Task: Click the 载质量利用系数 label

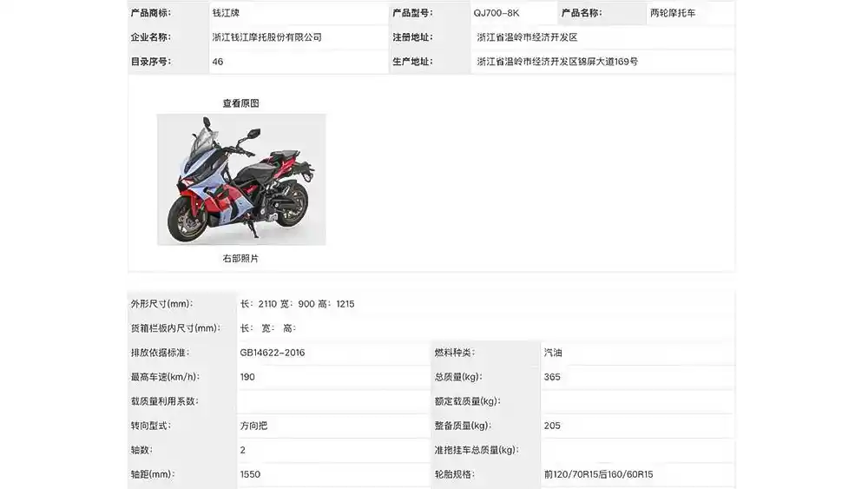Action: pyautogui.click(x=164, y=401)
